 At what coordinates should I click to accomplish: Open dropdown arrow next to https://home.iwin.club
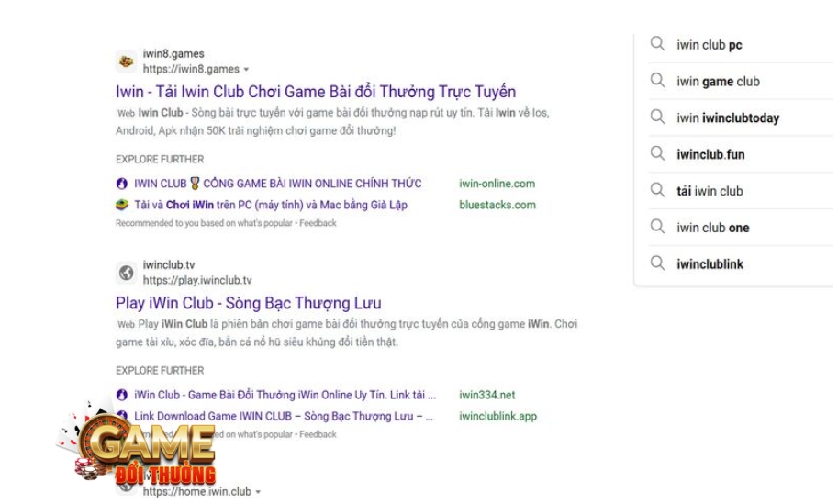[258, 492]
